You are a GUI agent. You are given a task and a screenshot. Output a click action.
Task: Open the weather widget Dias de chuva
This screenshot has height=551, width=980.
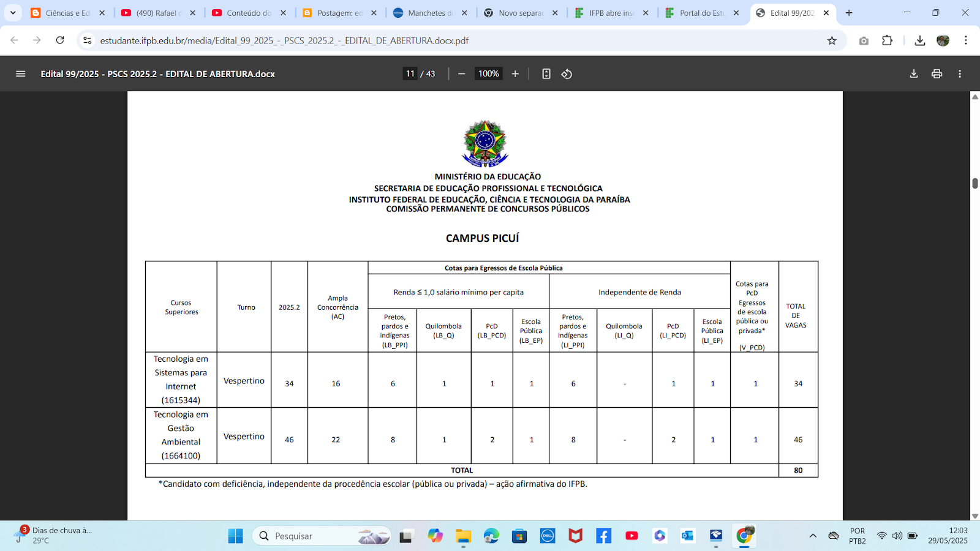(53, 536)
